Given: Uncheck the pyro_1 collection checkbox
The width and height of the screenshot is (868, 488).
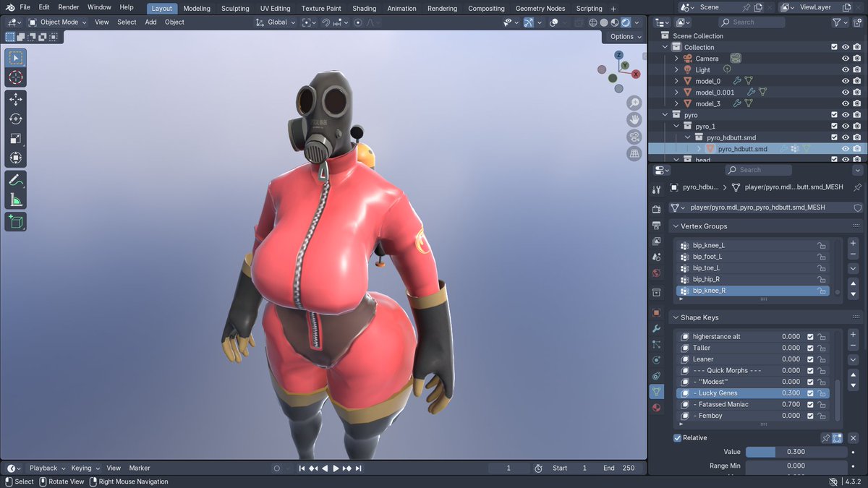Looking at the screenshot, I should [834, 127].
